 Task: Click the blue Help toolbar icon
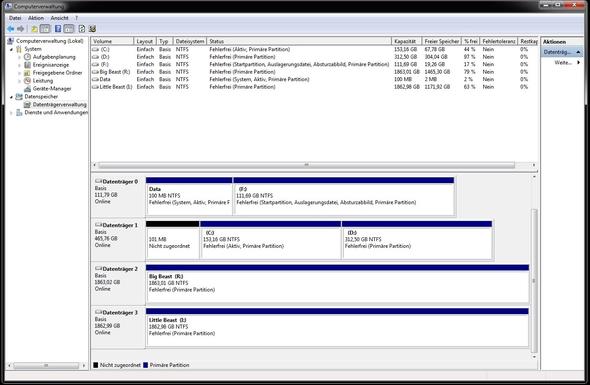[x=58, y=29]
